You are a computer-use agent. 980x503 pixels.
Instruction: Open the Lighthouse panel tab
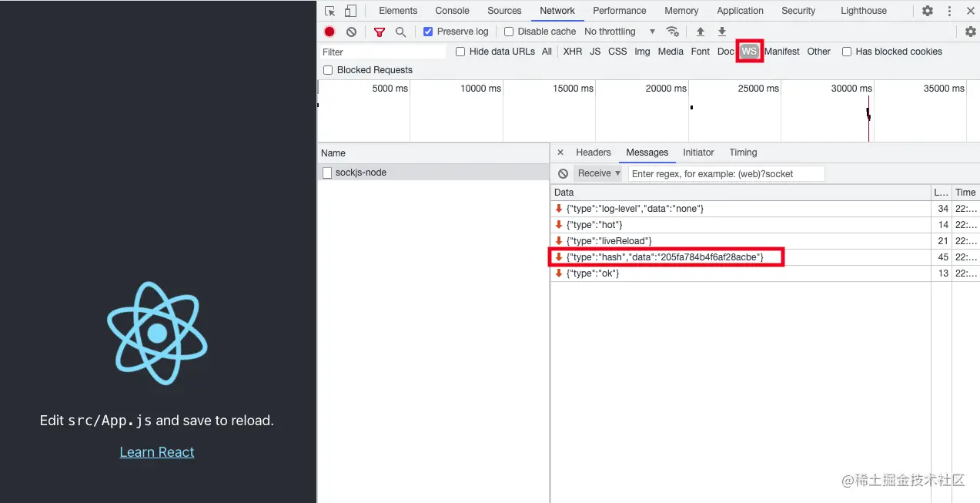point(863,11)
